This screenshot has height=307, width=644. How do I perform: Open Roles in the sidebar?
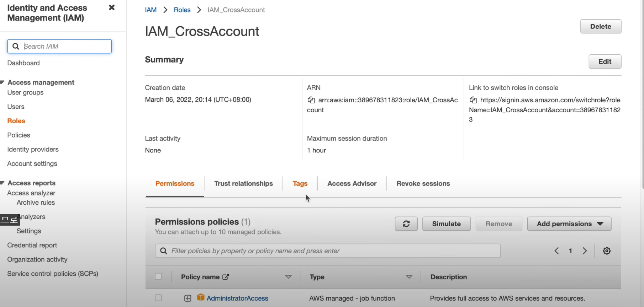[16, 121]
